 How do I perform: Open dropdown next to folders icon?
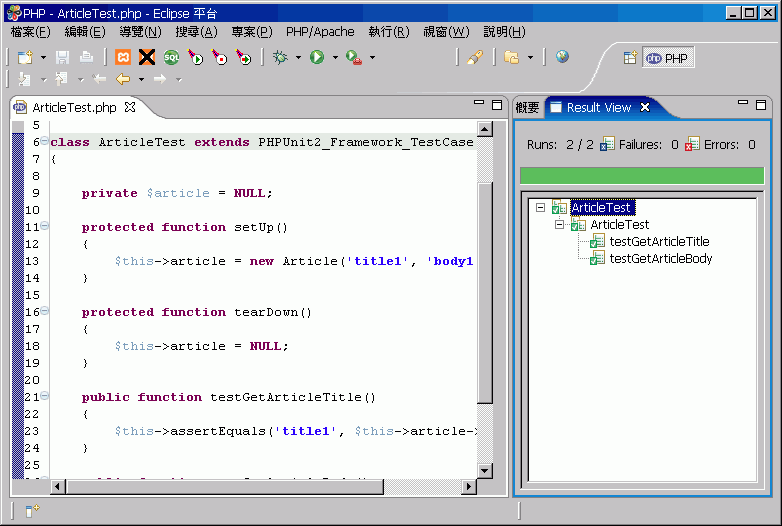530,58
